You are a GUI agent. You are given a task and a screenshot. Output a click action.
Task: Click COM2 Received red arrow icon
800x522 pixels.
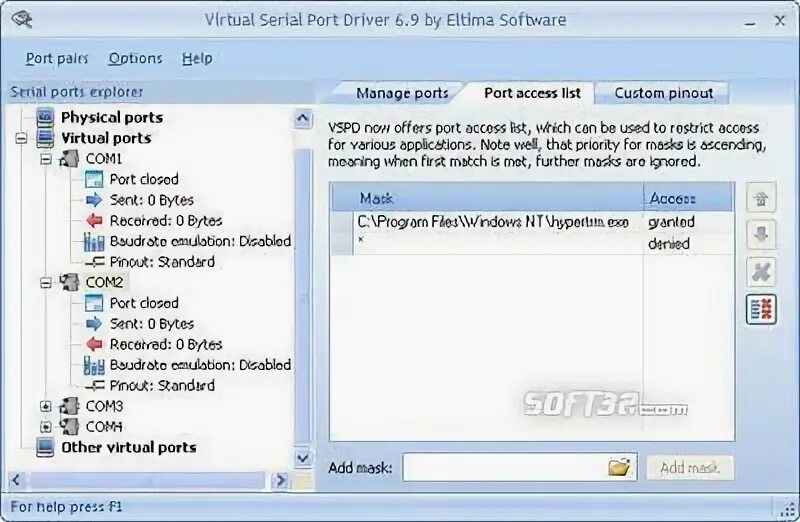94,344
